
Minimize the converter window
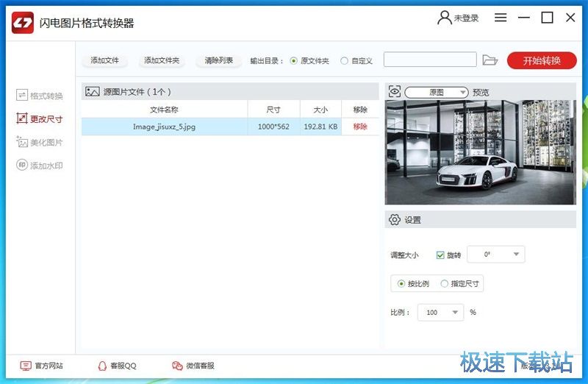524,18
